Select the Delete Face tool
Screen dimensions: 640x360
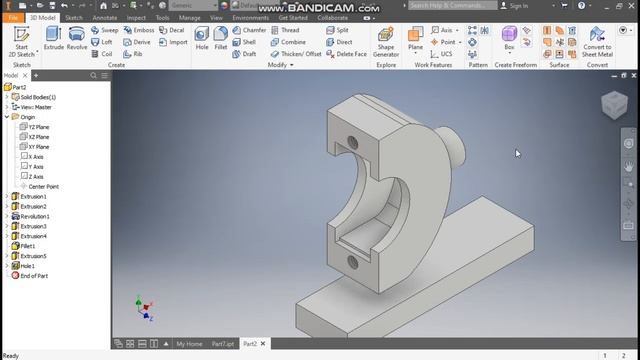tap(346, 54)
